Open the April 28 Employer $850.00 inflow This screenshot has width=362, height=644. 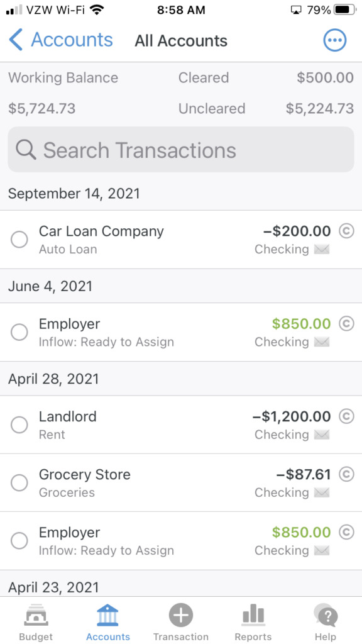[181, 541]
